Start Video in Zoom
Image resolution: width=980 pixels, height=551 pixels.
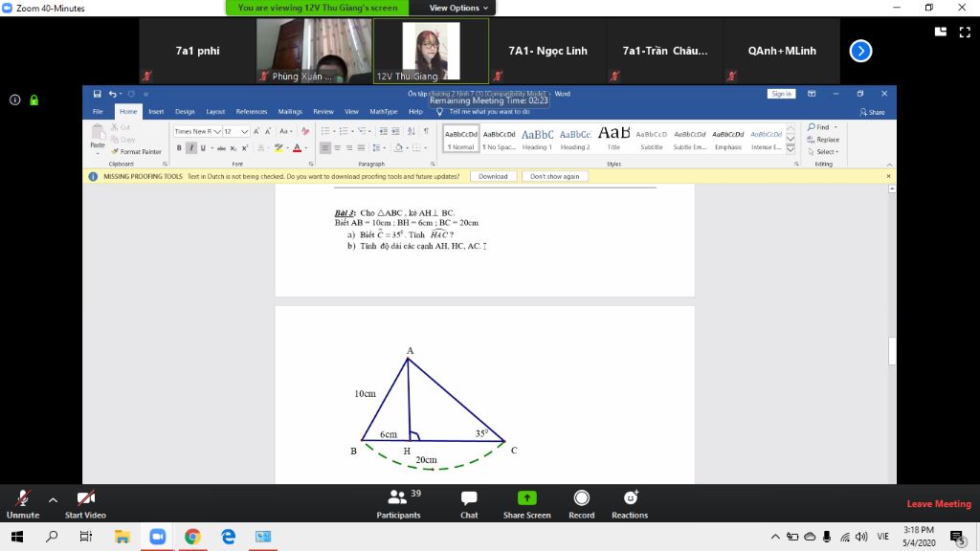[x=85, y=504]
